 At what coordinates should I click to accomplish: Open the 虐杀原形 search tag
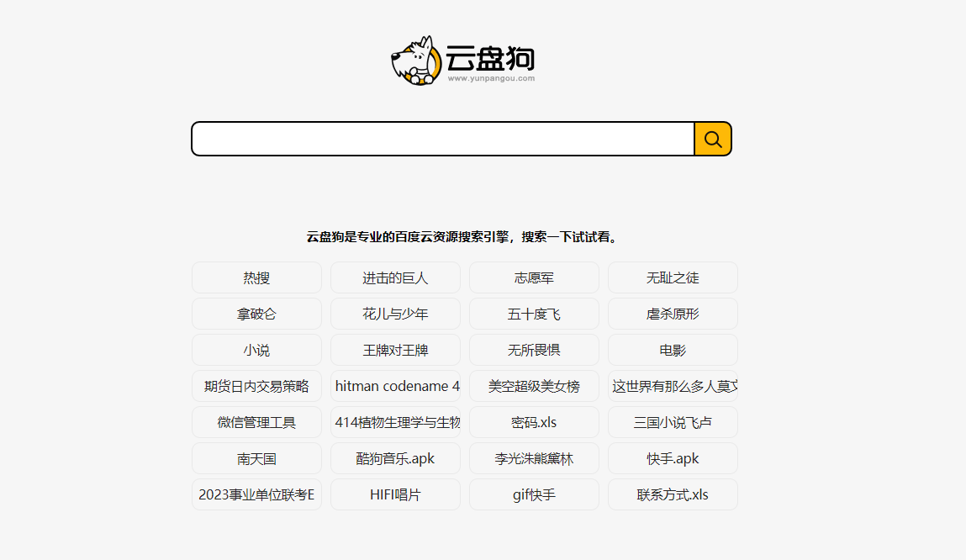pos(673,314)
